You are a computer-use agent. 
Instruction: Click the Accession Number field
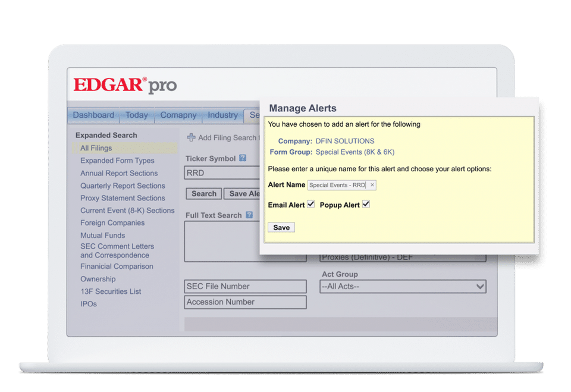[x=245, y=302]
